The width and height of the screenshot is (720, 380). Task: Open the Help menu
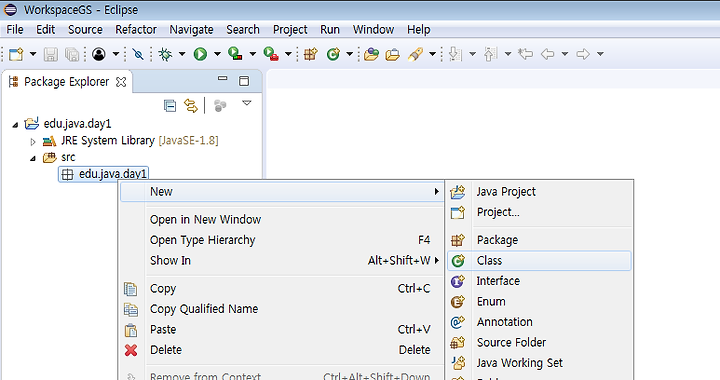[x=419, y=29]
